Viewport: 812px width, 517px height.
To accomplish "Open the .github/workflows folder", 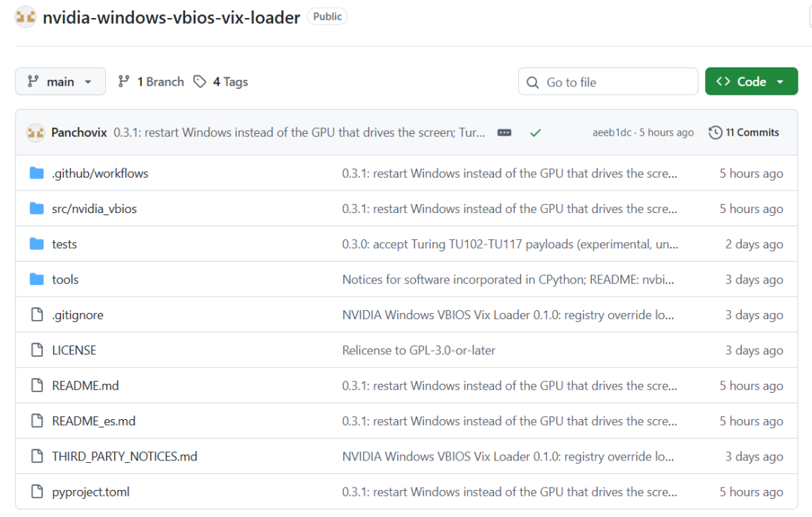I will (x=100, y=173).
